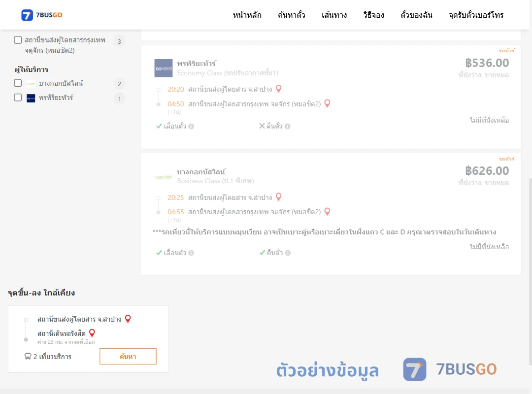The image size is (532, 394).
Task: Show เลื่อนตั๋ว info icon on ฿626 trip
Action: 191,253
